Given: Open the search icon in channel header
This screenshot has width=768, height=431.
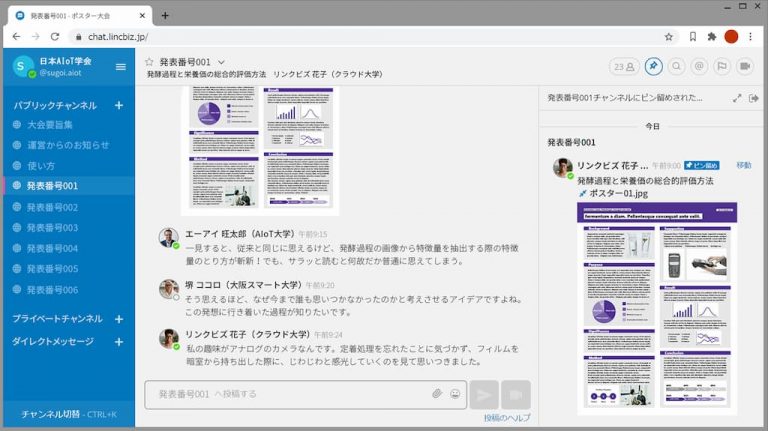Looking at the screenshot, I should pos(677,67).
